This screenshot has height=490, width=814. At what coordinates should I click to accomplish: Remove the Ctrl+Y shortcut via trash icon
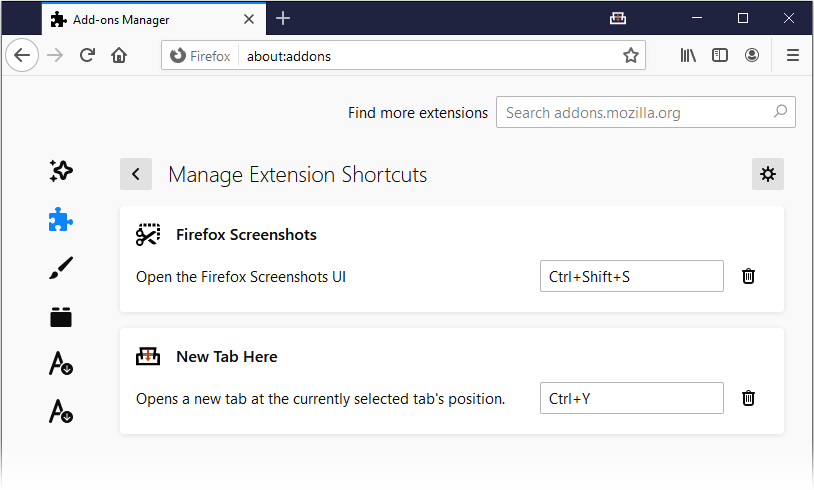748,398
